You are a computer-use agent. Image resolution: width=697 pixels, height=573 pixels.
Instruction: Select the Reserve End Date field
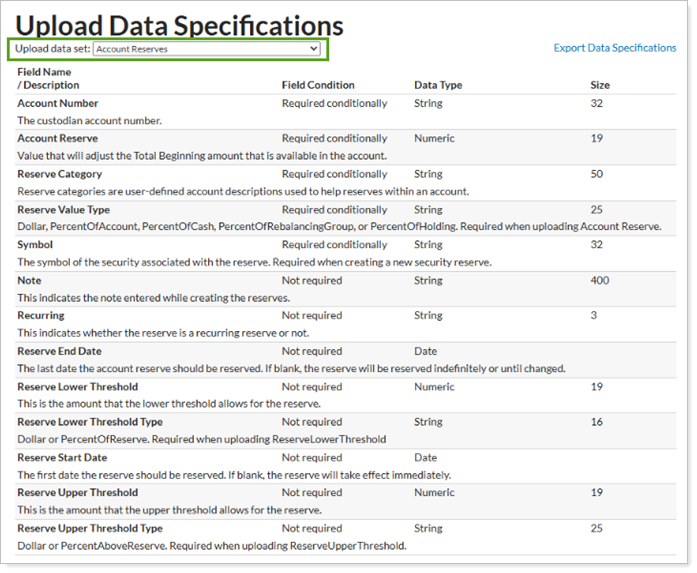coord(59,352)
